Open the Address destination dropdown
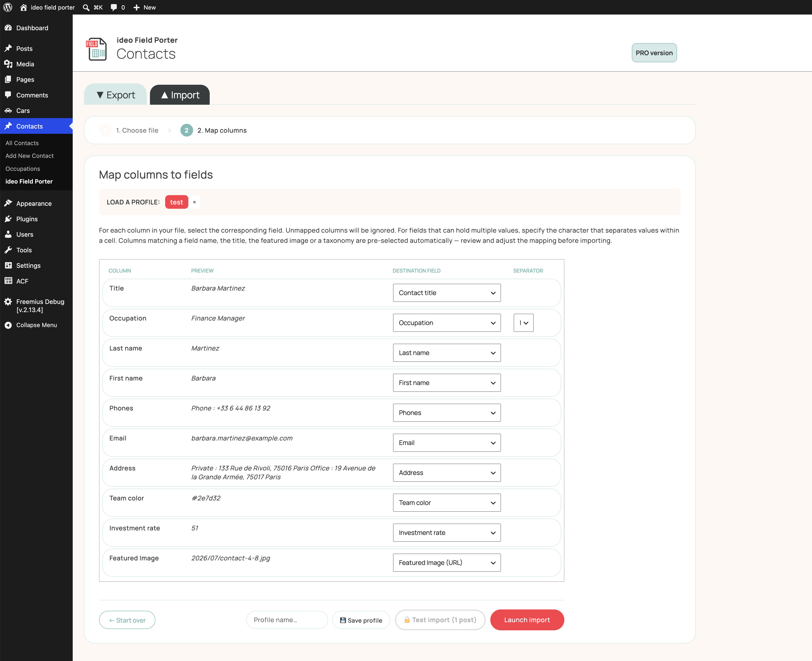The width and height of the screenshot is (812, 661). 447,472
